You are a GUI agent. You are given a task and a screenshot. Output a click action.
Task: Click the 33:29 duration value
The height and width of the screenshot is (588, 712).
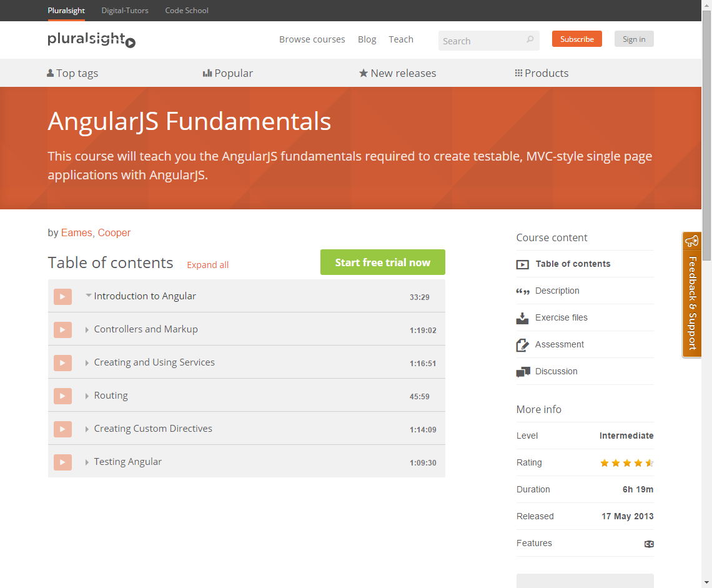coord(420,297)
